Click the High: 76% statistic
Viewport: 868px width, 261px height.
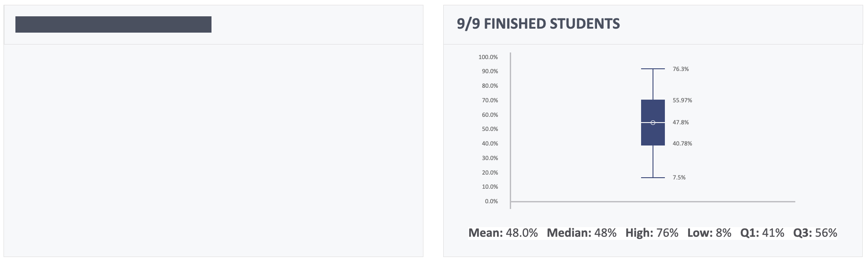652,233
